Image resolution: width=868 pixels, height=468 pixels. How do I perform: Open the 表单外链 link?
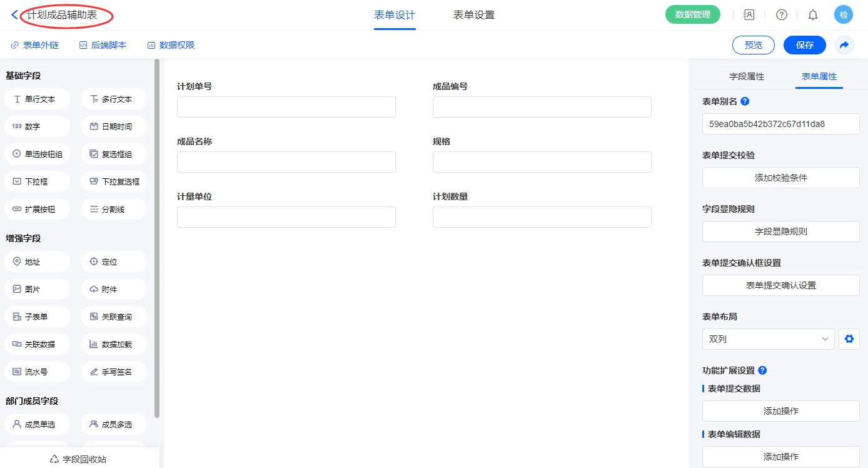(x=35, y=45)
